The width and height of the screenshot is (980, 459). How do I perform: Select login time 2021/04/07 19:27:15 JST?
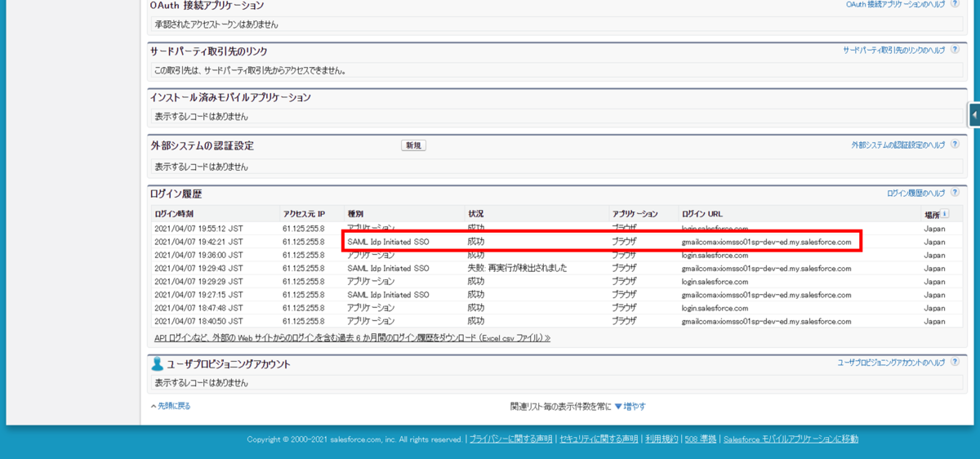198,294
